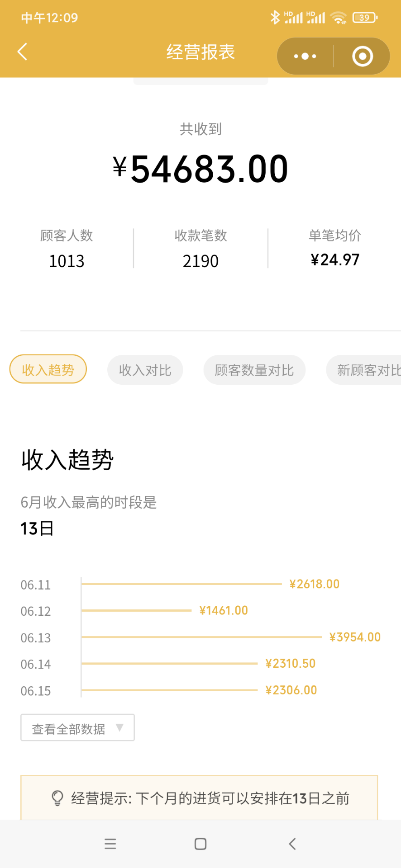Image resolution: width=401 pixels, height=868 pixels.
Task: Select the 收入趋势 tab
Action: coord(48,369)
